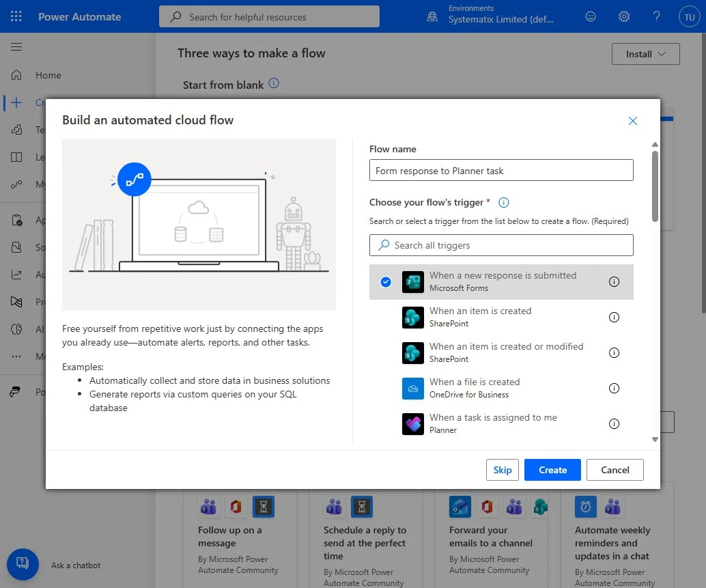This screenshot has width=706, height=588.
Task: Show info for When an item is created
Action: (614, 318)
